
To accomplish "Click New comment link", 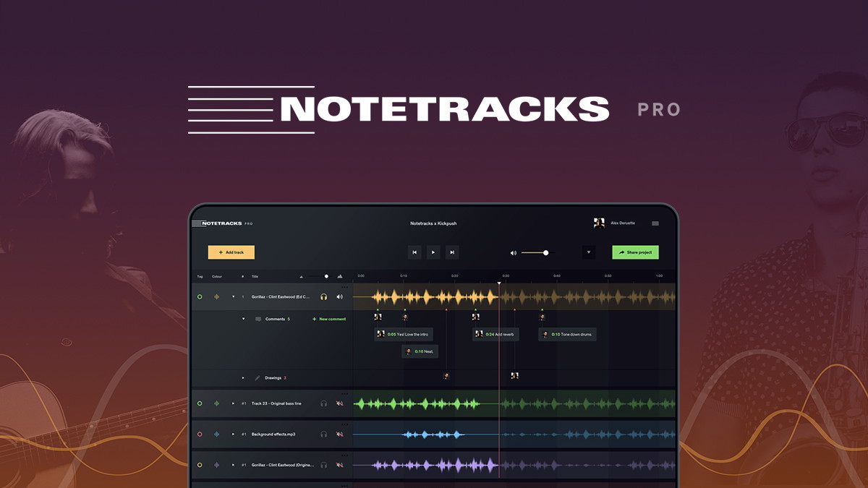I will tap(329, 319).
